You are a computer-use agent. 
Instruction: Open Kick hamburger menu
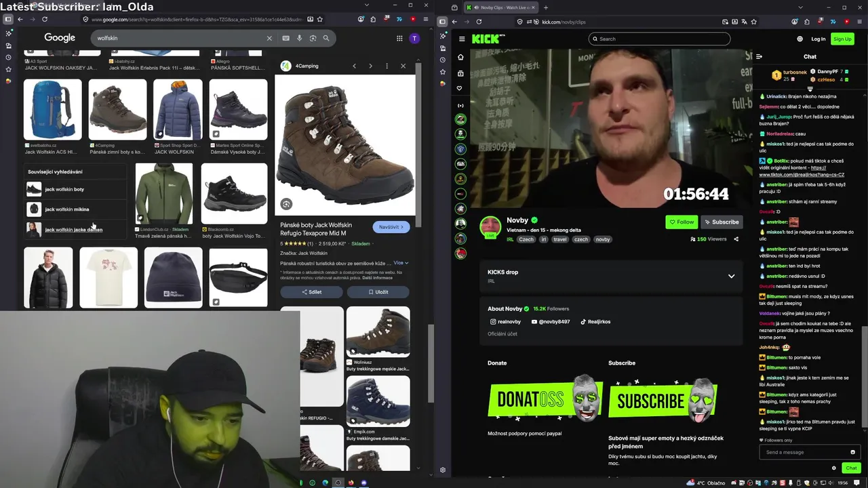coord(462,39)
